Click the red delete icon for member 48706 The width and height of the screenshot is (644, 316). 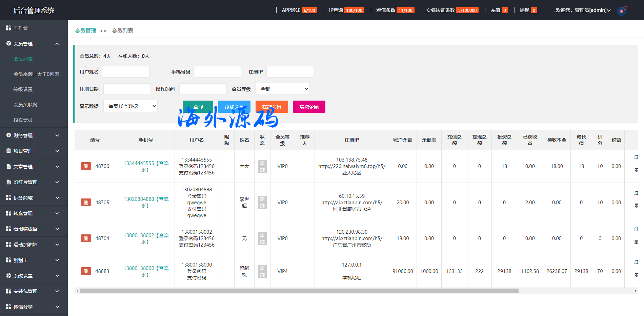(x=86, y=166)
